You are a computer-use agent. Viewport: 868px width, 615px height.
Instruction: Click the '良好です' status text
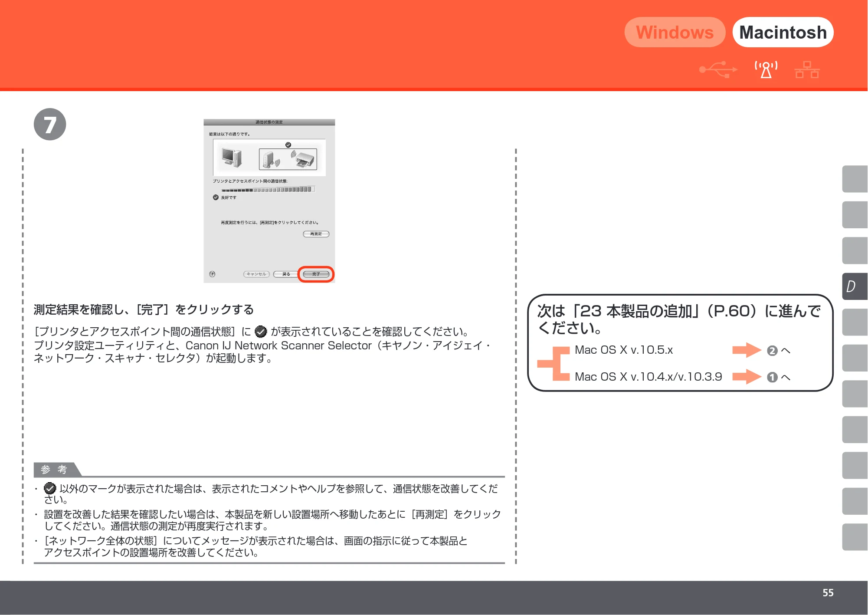(x=229, y=197)
